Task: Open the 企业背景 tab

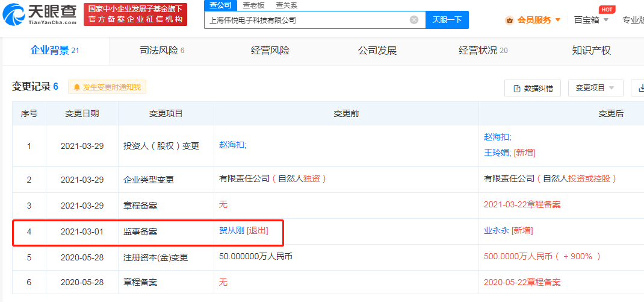Action: (x=55, y=51)
